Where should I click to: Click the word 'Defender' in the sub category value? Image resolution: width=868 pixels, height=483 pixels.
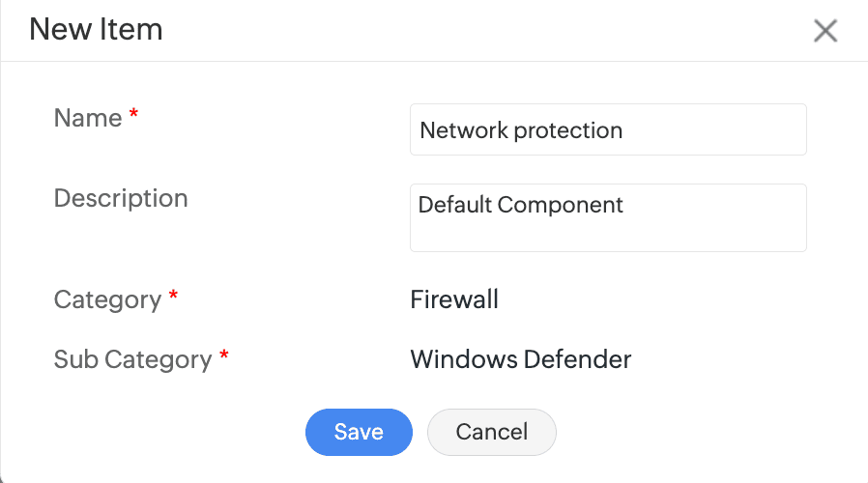click(577, 359)
